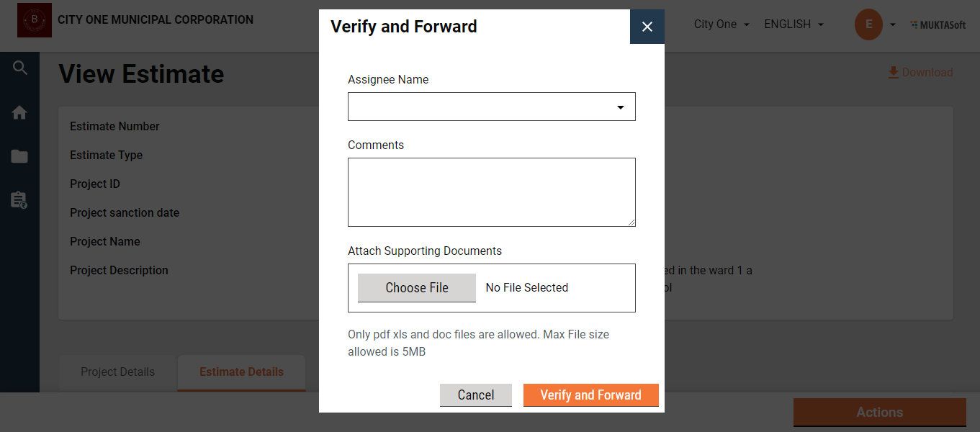Open the clipboard icon in sidebar
Viewport: 980px width, 432px height.
click(19, 199)
